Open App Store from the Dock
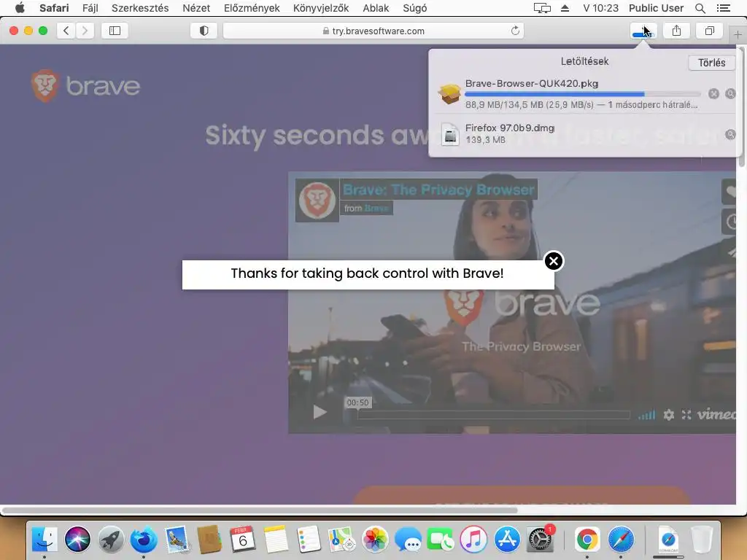The image size is (747, 560). [x=507, y=540]
